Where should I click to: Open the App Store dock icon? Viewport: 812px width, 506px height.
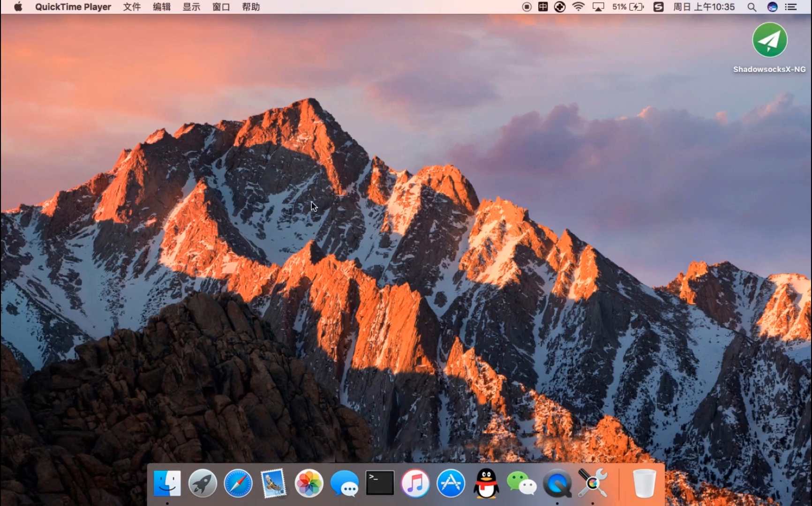451,483
